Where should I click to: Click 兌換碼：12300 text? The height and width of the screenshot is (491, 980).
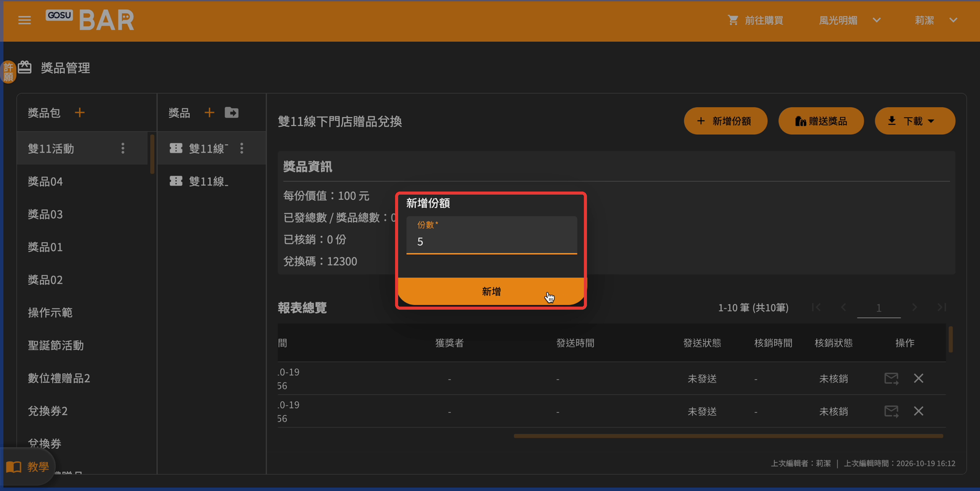320,261
